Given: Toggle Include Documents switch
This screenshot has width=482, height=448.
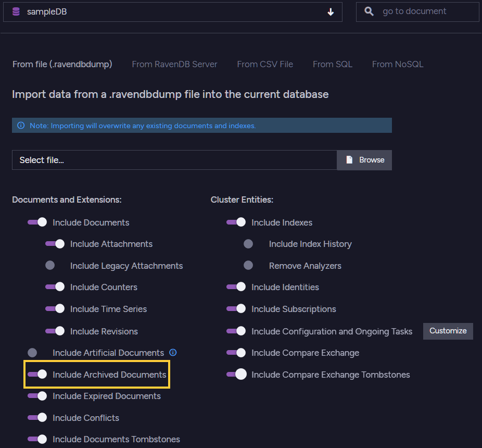Looking at the screenshot, I should [37, 222].
